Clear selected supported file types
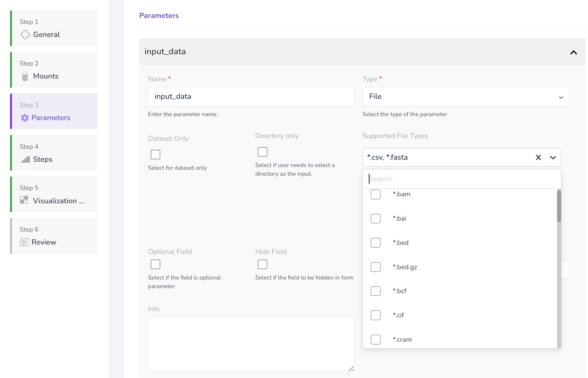This screenshot has height=378, width=588. point(538,157)
